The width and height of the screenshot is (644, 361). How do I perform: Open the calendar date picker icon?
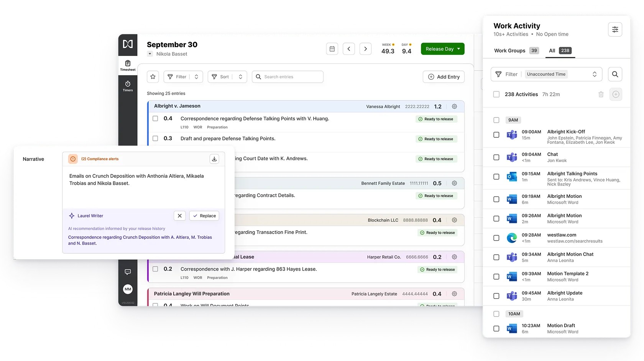(332, 49)
